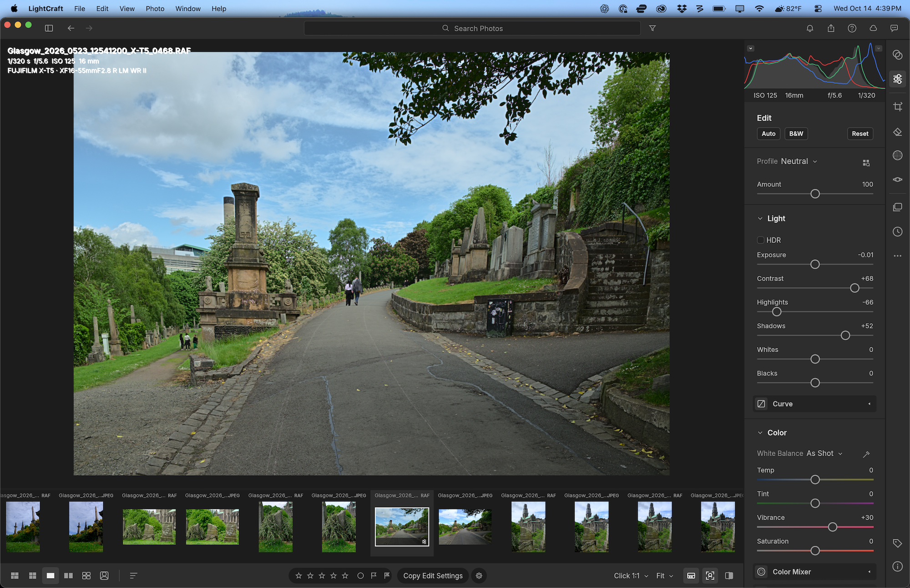Open the Presets panel icon
The height and width of the screenshot is (588, 910).
click(897, 55)
